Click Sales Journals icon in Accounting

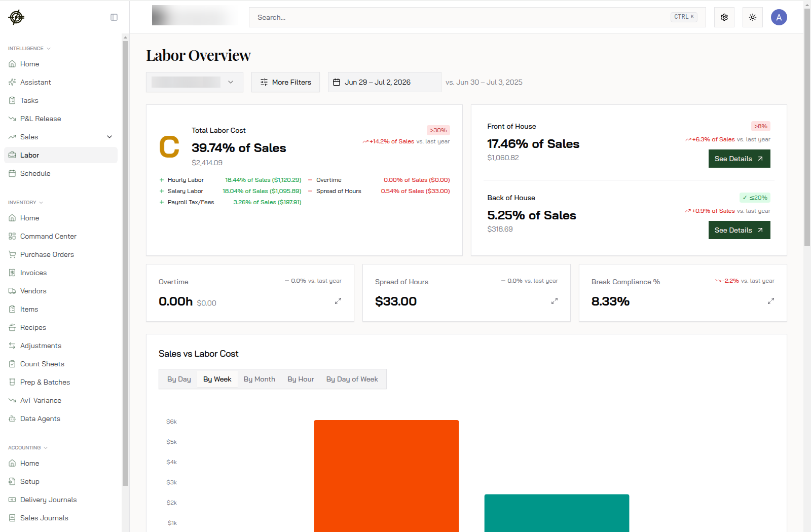coord(12,518)
